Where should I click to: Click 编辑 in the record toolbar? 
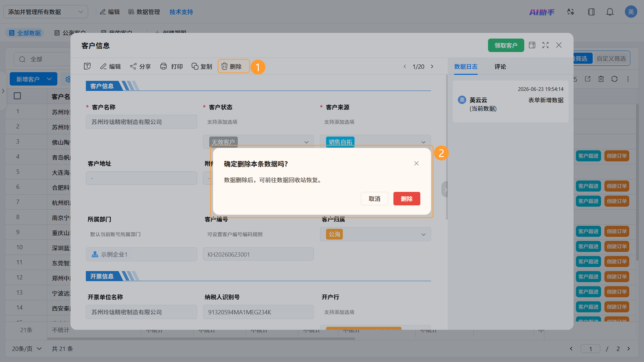click(111, 66)
